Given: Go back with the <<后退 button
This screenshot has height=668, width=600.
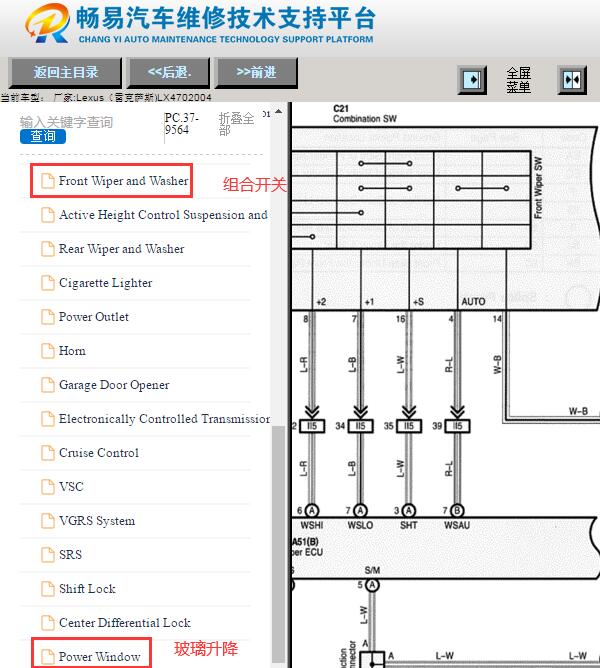Looking at the screenshot, I should pos(169,72).
